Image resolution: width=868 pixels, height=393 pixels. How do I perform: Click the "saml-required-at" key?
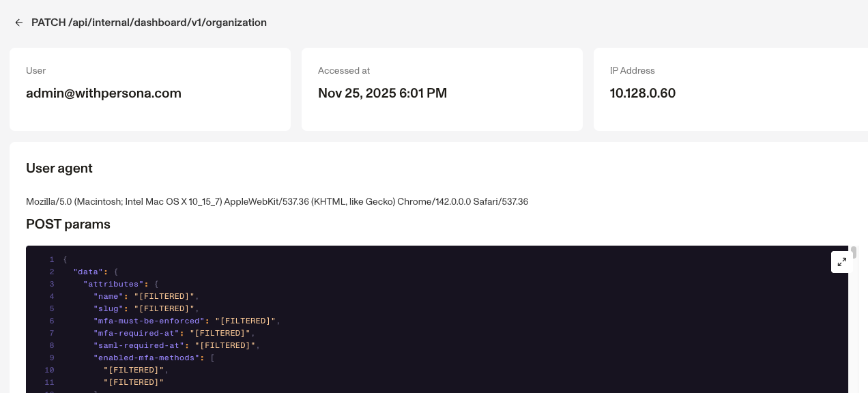[x=139, y=346]
